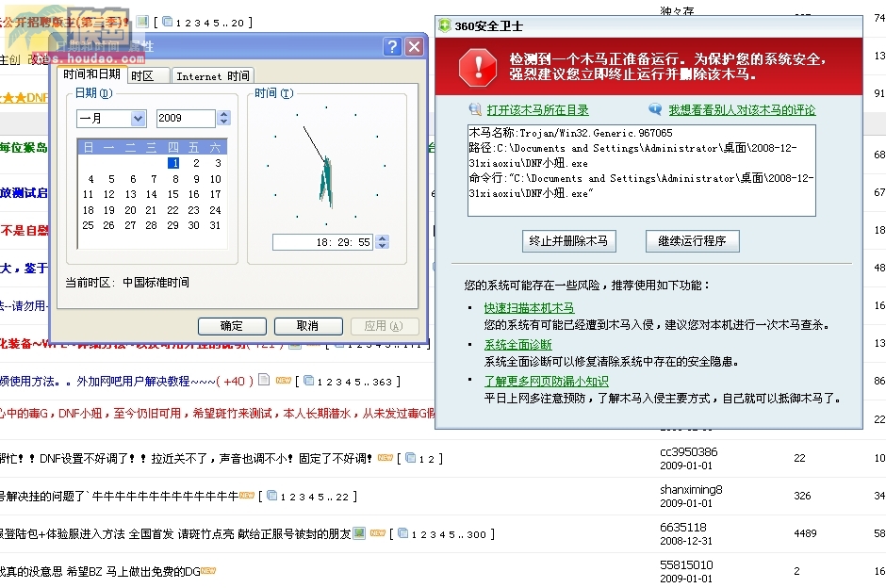The image size is (886, 588).
Task: Click the multipage icon of the 牛牛牛 thread
Action: coord(272,496)
